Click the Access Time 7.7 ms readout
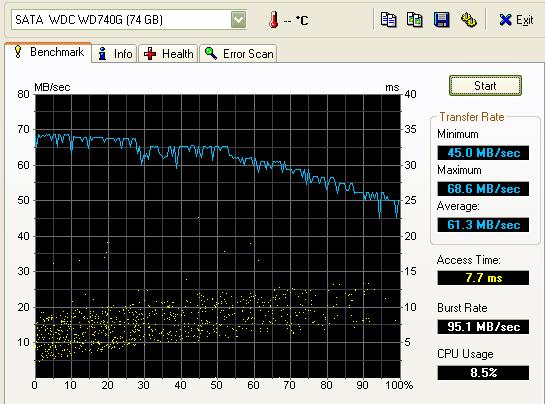The height and width of the screenshot is (404, 545). [483, 278]
